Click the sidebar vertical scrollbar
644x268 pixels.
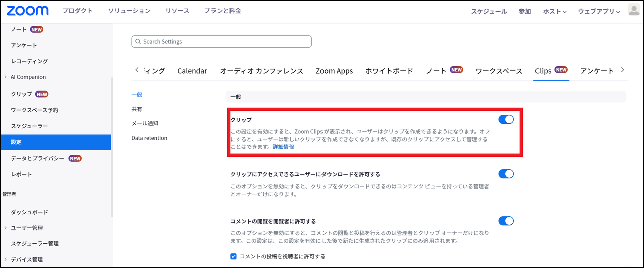[112, 147]
